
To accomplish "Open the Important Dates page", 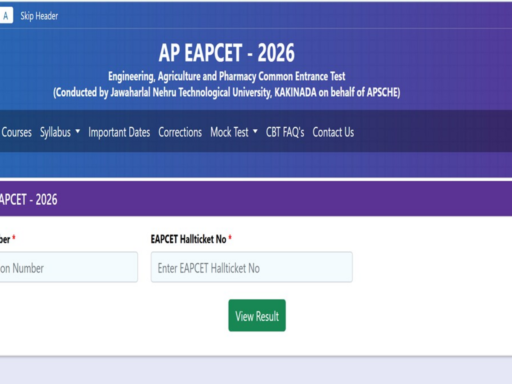I will (119, 132).
